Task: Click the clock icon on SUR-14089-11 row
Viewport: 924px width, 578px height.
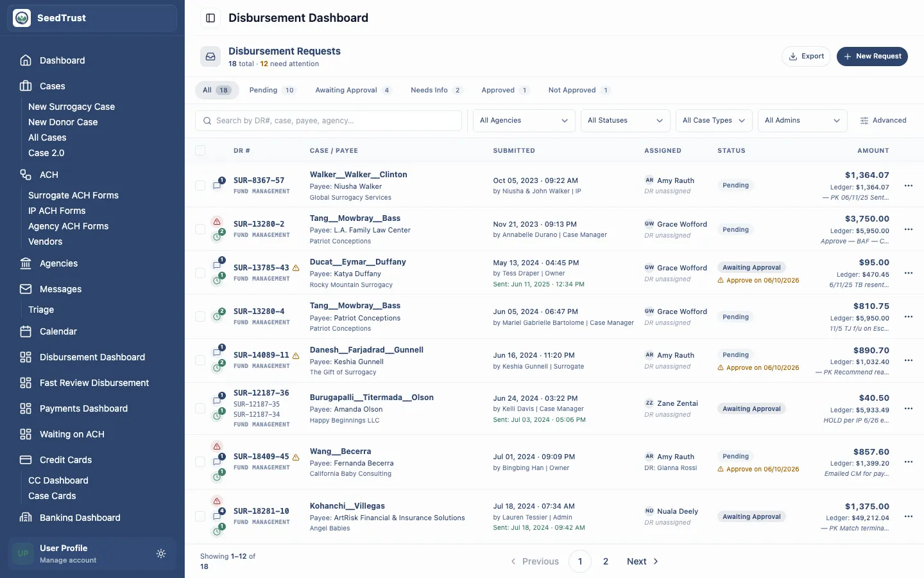Action: click(x=217, y=368)
